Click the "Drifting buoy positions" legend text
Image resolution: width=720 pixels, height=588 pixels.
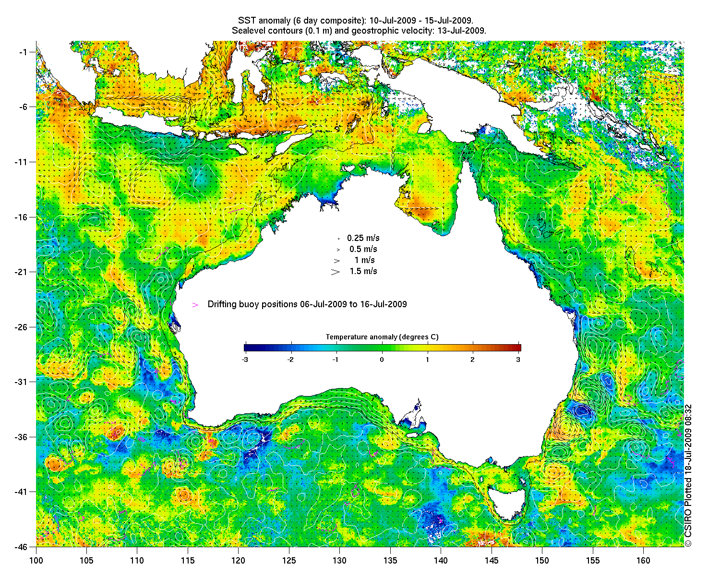pos(307,304)
